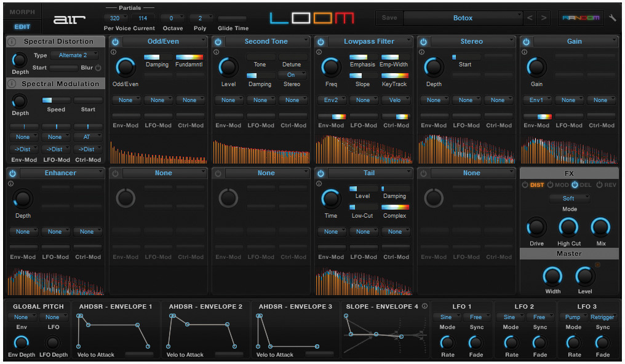Click the Stereo Depth knob
Screen dimensions: 625x364
(x=434, y=67)
